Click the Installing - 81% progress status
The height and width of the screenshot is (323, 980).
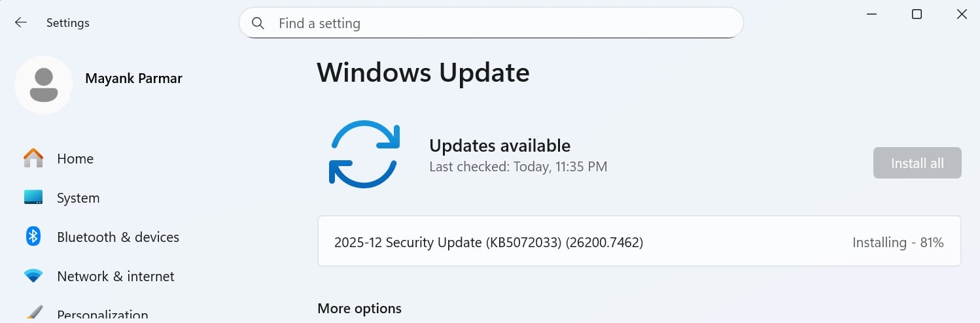[898, 243]
